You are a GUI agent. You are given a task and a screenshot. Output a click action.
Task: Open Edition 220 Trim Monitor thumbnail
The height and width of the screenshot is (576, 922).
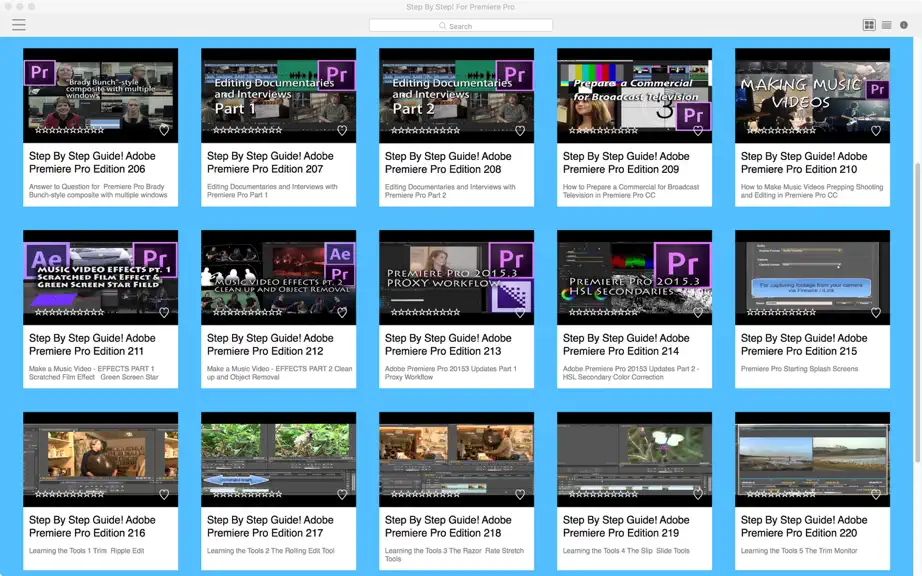[812, 459]
